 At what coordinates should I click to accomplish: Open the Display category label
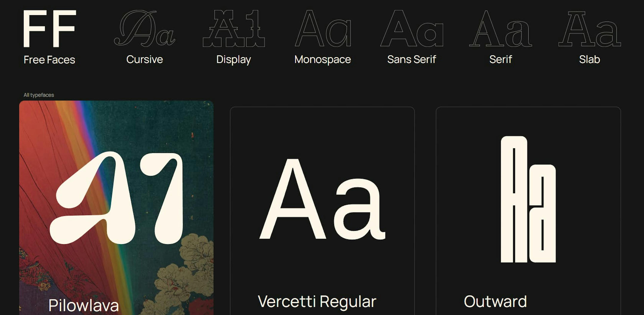pos(233,60)
